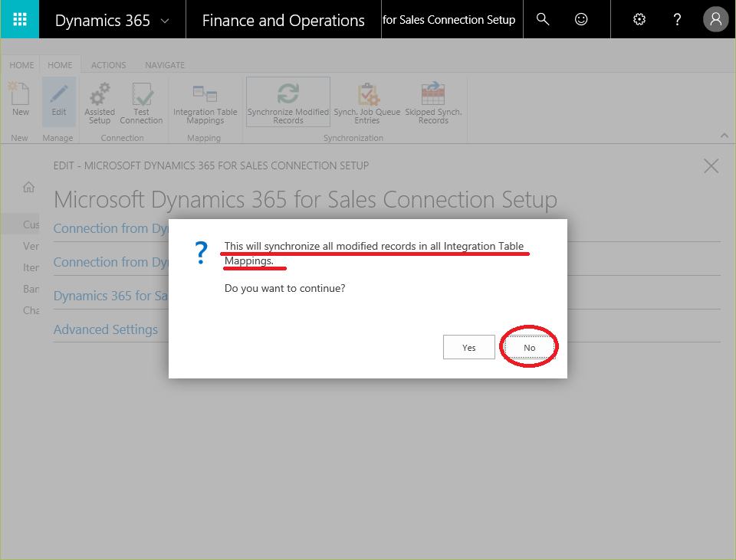Switch to the ACTIONS ribbon tab
Image resolution: width=736 pixels, height=560 pixels.
pyautogui.click(x=108, y=64)
